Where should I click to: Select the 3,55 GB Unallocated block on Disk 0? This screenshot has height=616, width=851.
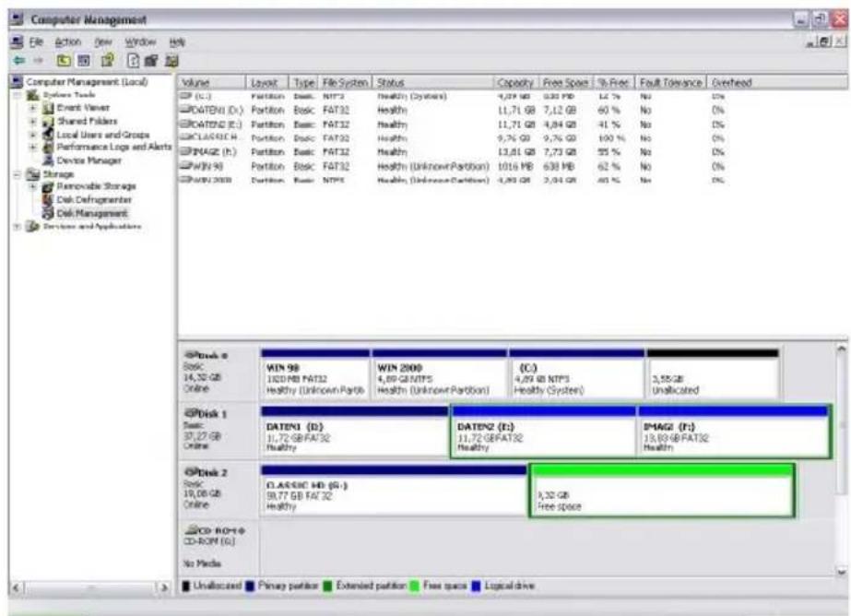click(x=713, y=374)
